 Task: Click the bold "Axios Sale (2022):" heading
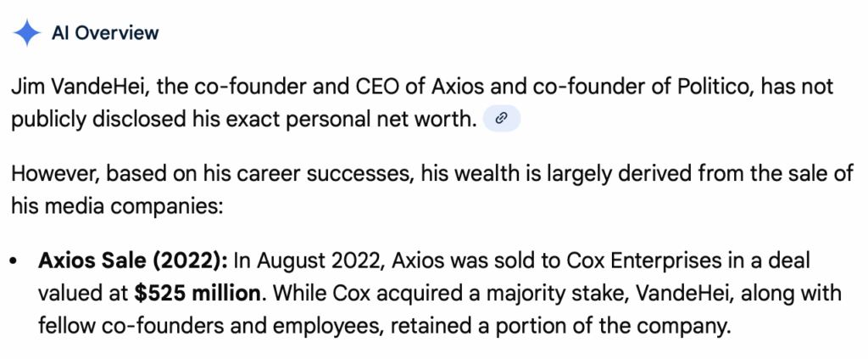[133, 261]
